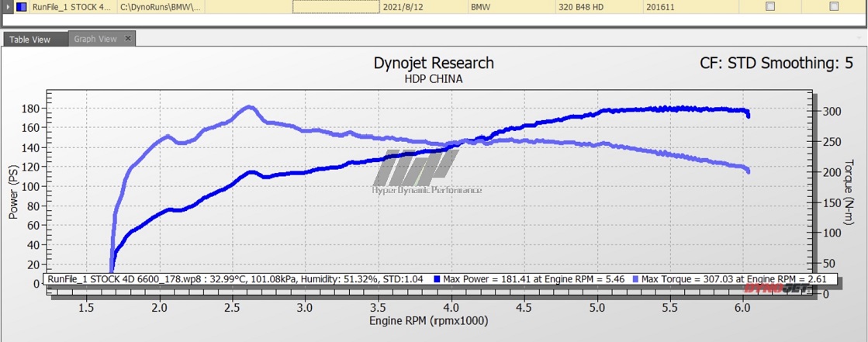Select the RunFile_1 STOCK file name cell

click(x=71, y=6)
